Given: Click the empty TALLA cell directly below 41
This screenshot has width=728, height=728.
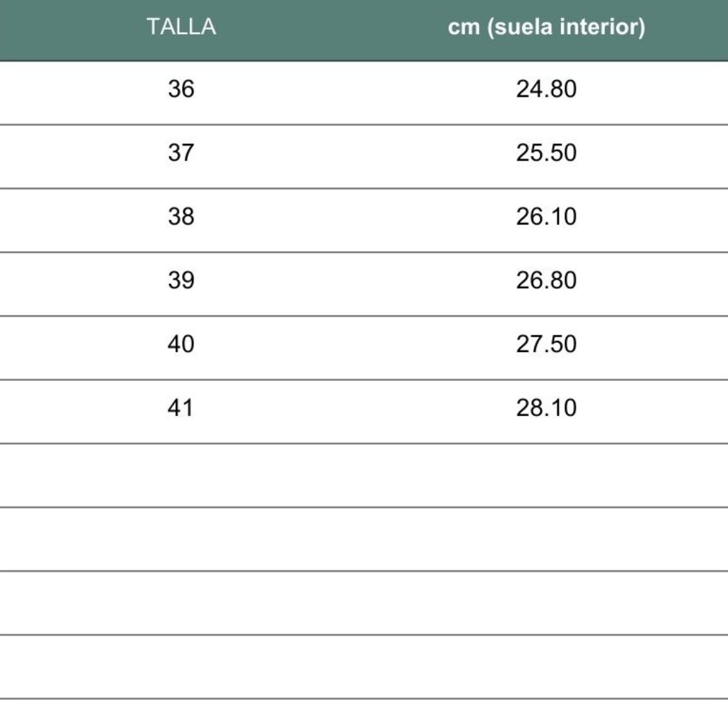Looking at the screenshot, I should point(181,475).
